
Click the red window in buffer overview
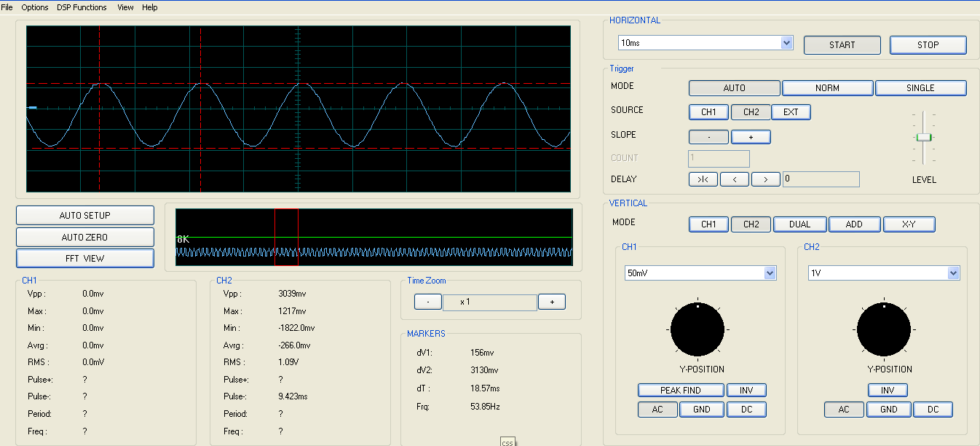coord(286,237)
